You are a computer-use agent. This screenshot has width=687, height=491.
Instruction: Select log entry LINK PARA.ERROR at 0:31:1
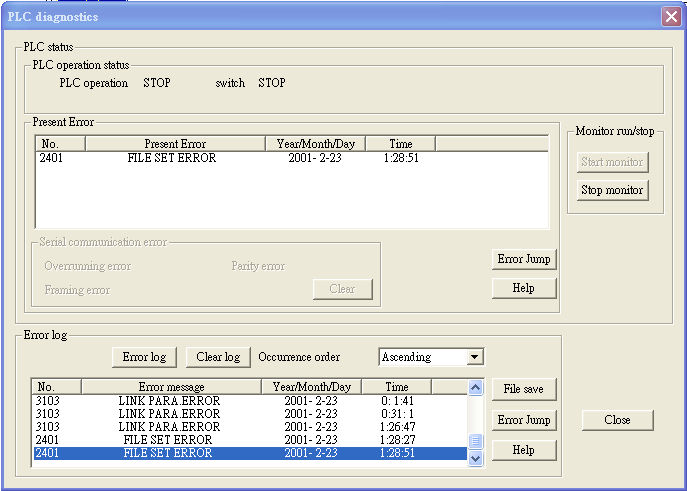(x=170, y=414)
